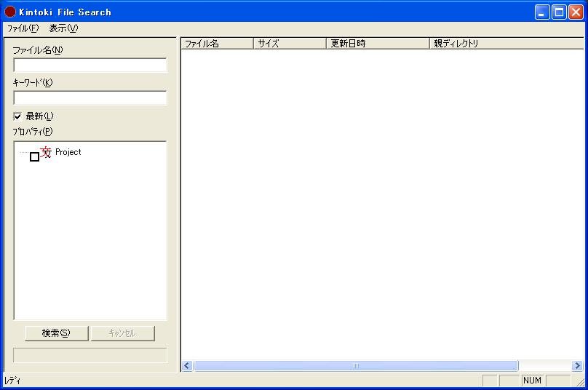Screen dimensions: 588x390
Task: Maximize the Kintoki File Search window
Action: coord(559,12)
